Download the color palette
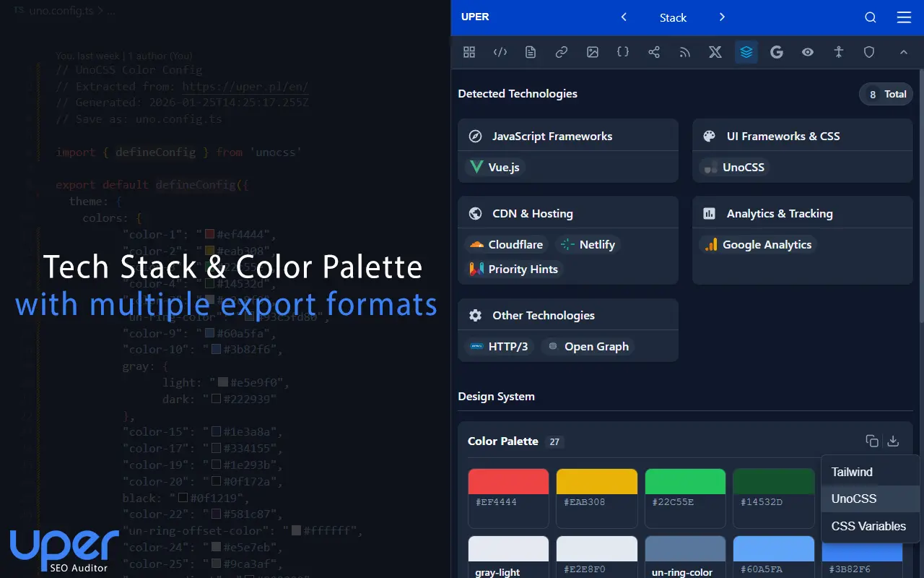 coord(893,441)
